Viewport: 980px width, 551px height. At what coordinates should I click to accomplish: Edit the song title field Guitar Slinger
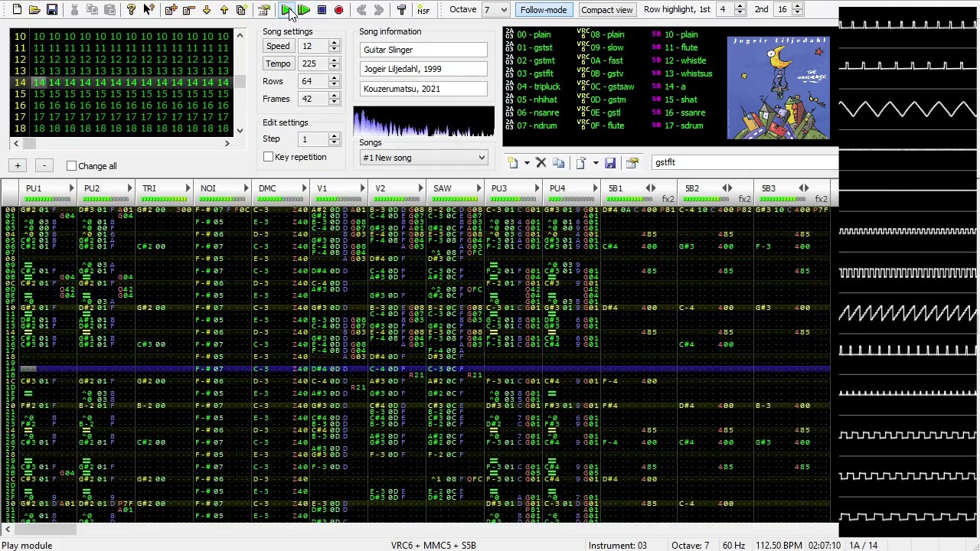423,50
